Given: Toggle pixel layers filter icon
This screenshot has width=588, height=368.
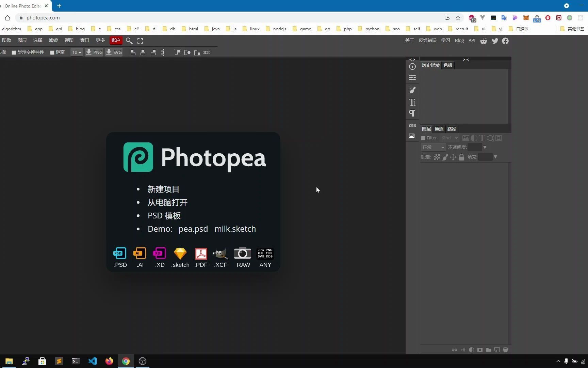Looking at the screenshot, I should (465, 138).
